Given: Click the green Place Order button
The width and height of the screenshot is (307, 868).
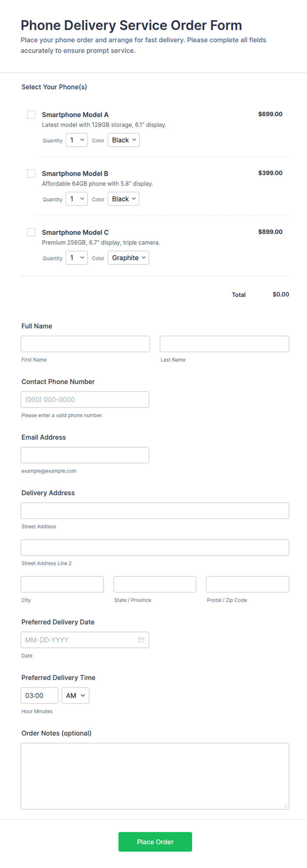Looking at the screenshot, I should click(155, 842).
